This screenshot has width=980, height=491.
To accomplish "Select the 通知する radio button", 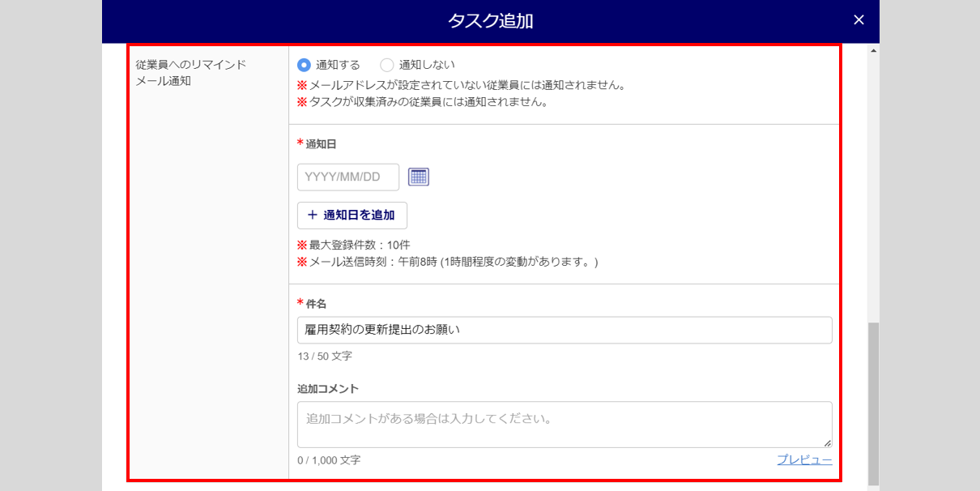I will tap(304, 65).
